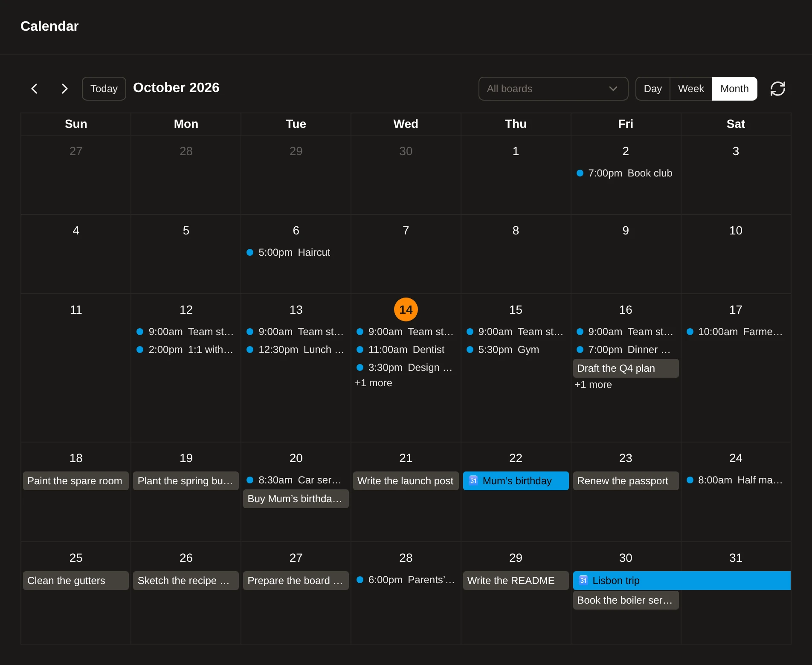The height and width of the screenshot is (665, 812).
Task: Open the All boards dropdown
Action: [x=553, y=89]
